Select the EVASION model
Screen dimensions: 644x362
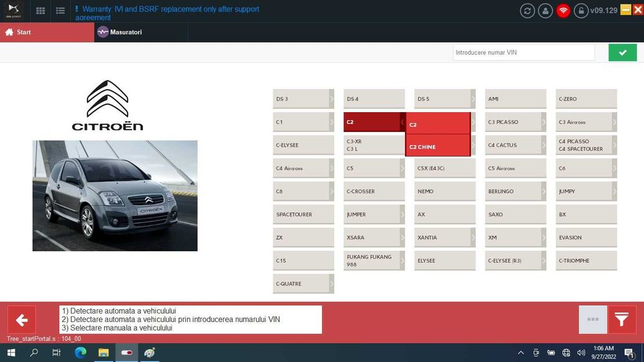[586, 238]
